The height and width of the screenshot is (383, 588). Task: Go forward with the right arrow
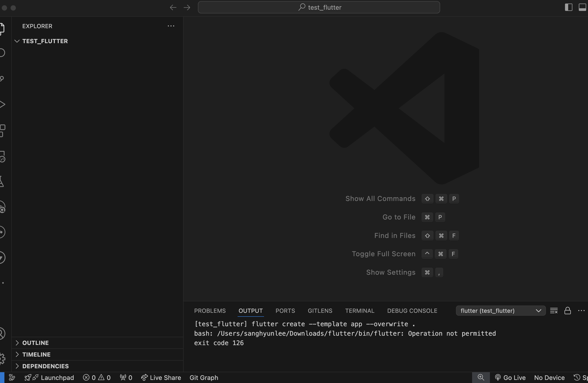(x=187, y=7)
